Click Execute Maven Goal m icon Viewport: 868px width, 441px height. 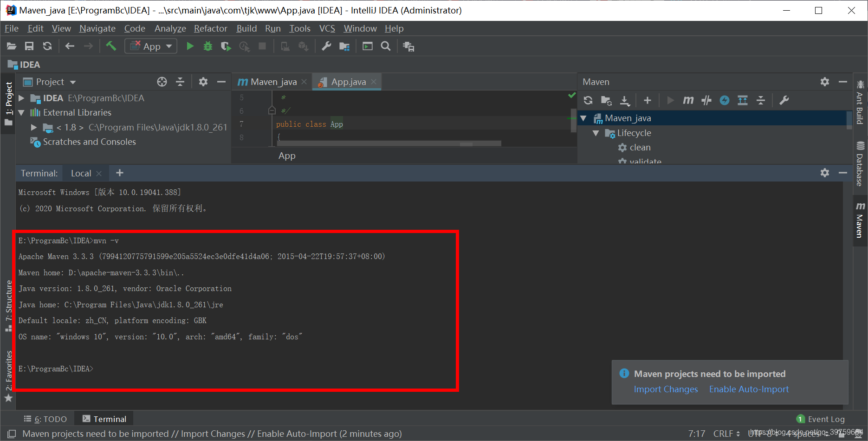(688, 100)
